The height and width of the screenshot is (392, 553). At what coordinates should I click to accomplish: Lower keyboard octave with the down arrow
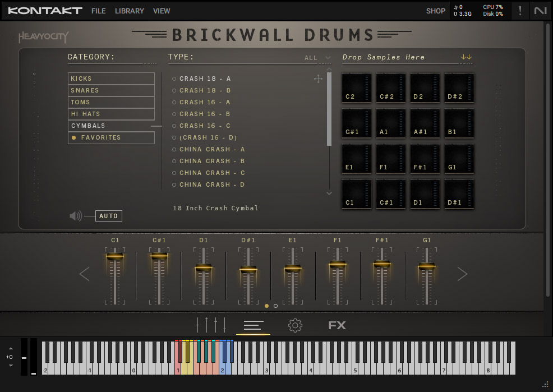[x=11, y=366]
